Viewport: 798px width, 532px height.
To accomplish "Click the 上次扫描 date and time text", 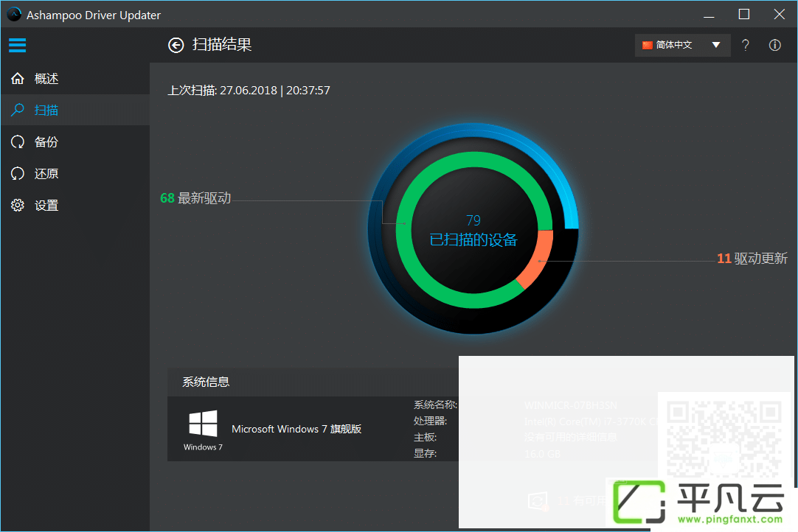I will coord(249,91).
